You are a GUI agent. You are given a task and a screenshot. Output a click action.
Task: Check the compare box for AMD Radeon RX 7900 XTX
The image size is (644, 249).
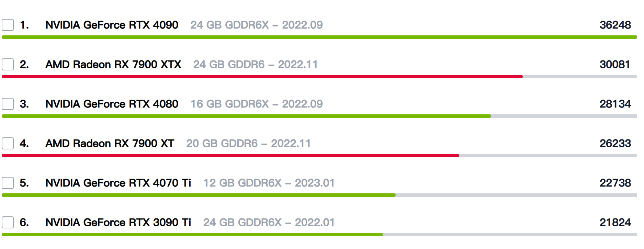point(8,64)
